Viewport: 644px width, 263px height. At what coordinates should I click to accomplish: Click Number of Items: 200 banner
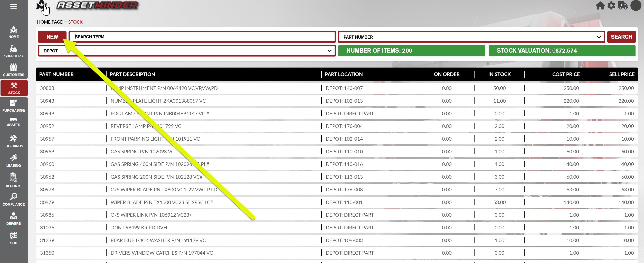point(412,51)
